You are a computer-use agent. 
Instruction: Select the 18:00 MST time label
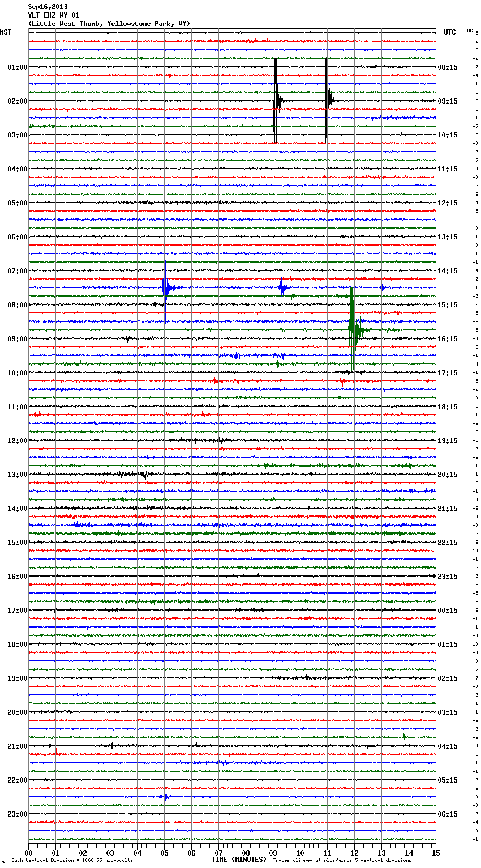(18, 644)
